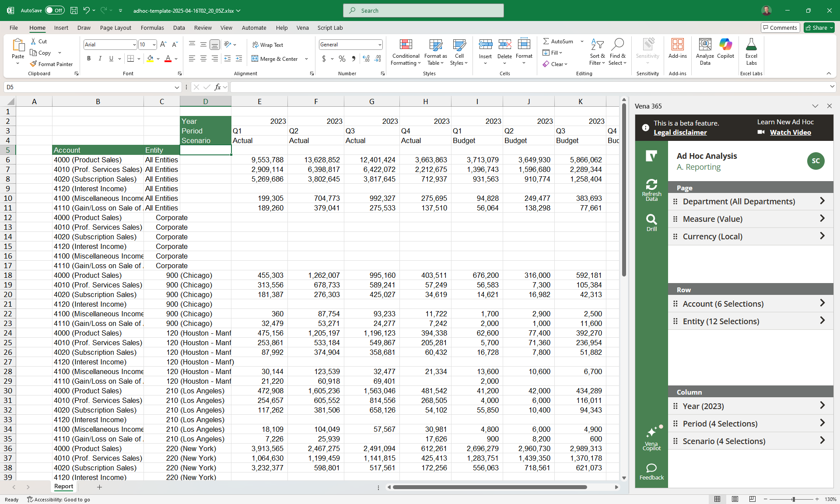
Task: Open Analyze Data
Action: [705, 51]
